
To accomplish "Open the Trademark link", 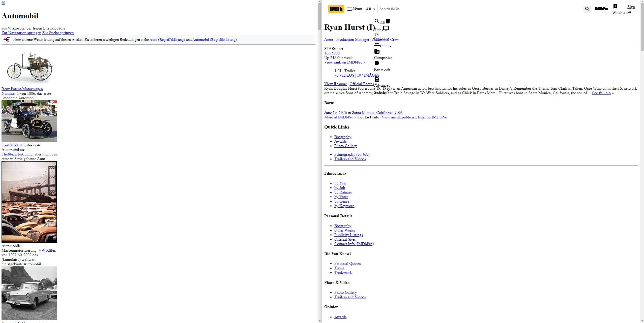I will coord(343,273).
